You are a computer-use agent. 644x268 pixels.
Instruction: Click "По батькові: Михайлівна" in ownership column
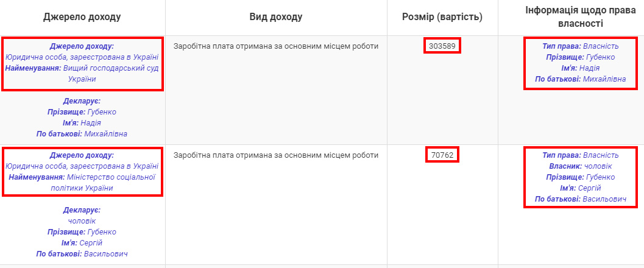coord(580,79)
